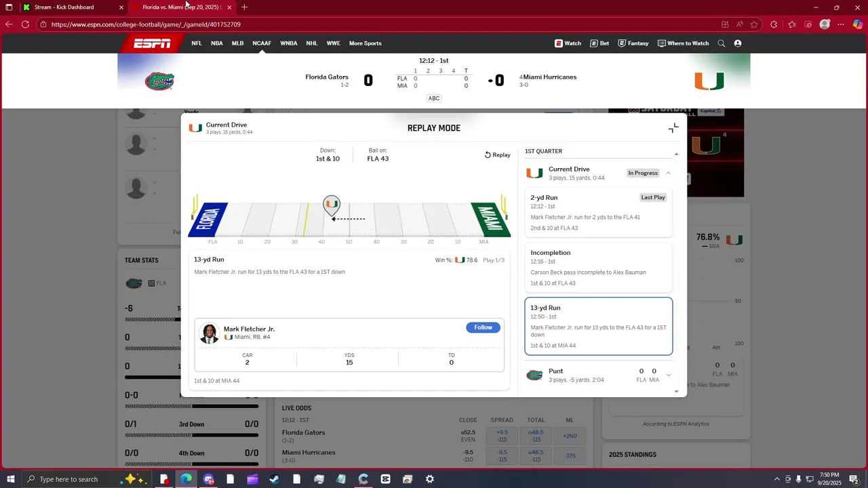868x488 pixels.
Task: Click the Miami u48.5 total odds cell
Action: click(x=536, y=455)
